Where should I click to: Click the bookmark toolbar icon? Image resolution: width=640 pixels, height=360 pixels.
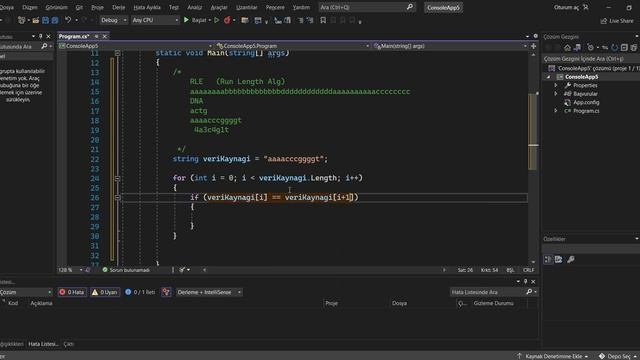pyautogui.click(x=323, y=20)
